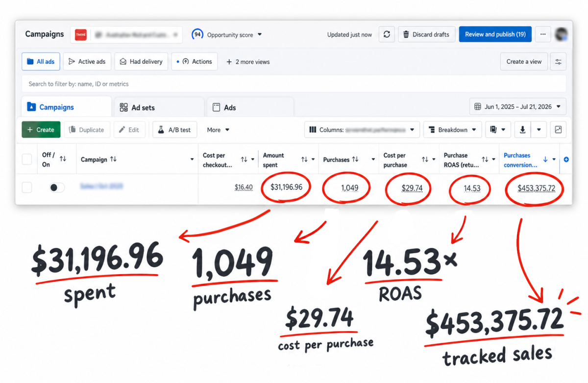Click Discard drafts
Image resolution: width=588 pixels, height=383 pixels.
(426, 34)
